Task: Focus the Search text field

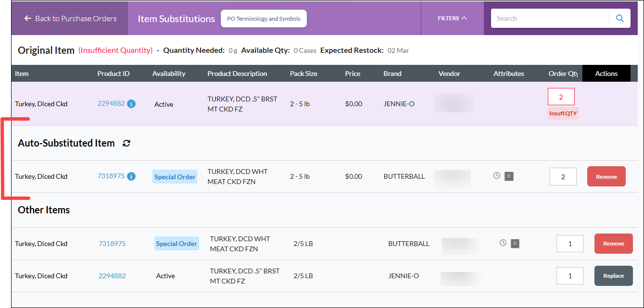Action: pyautogui.click(x=550, y=18)
